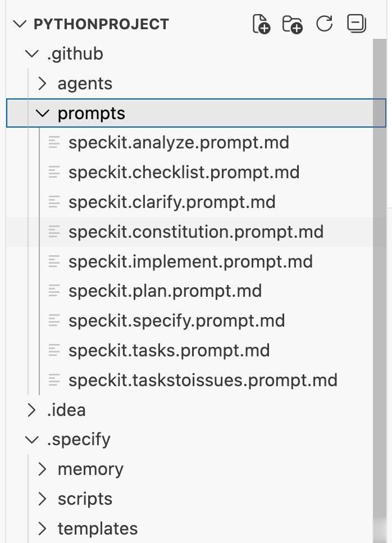Click the New Folder icon
Screen dimensions: 392x543
coord(293,24)
